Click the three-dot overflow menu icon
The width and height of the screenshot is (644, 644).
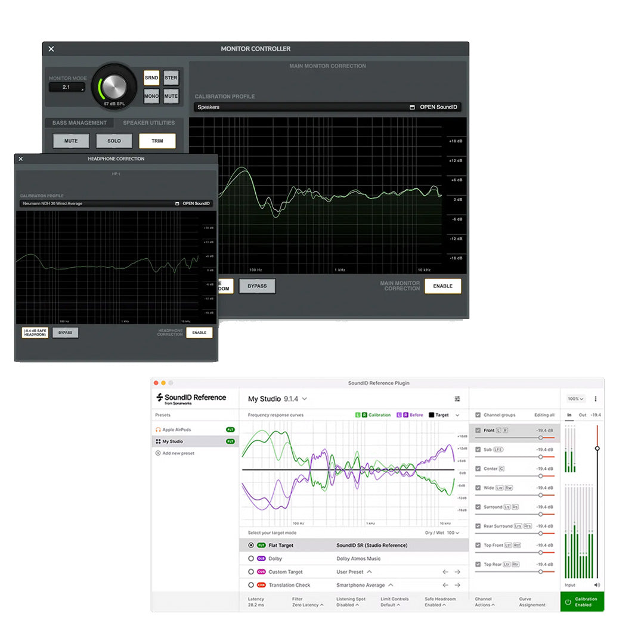click(596, 398)
